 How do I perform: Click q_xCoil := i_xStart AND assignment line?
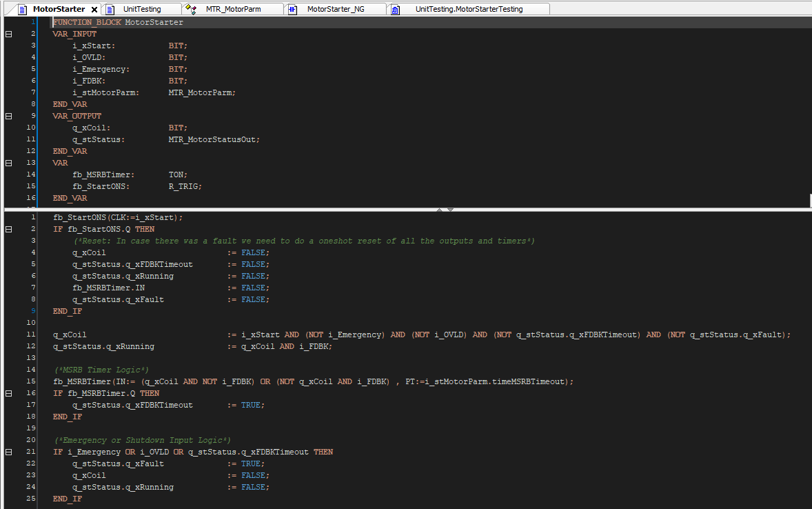422,335
